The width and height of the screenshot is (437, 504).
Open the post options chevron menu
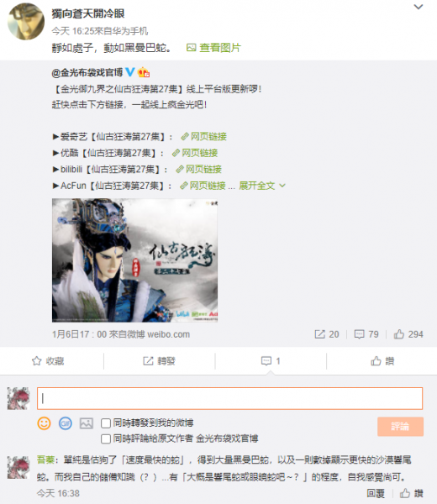pyautogui.click(x=418, y=7)
